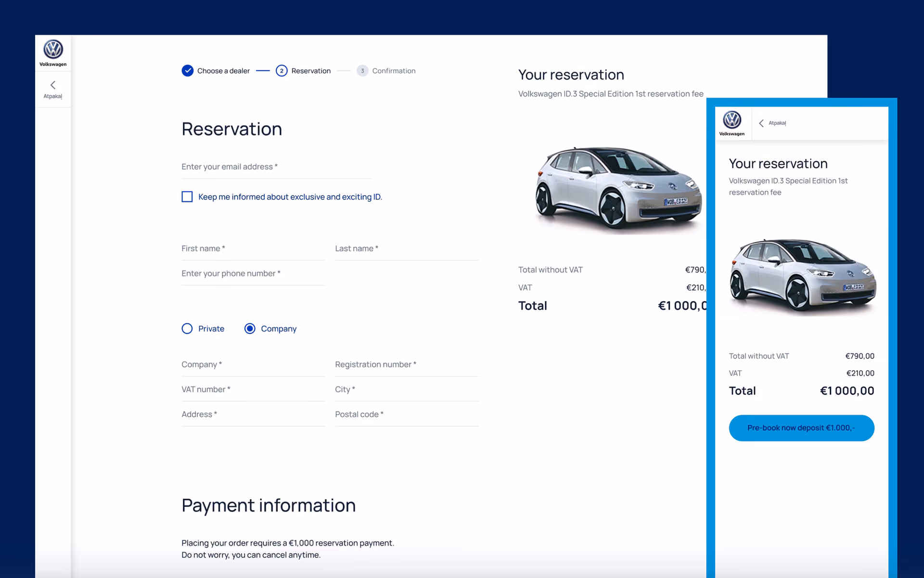
Task: Click the desktop Total without VAT label
Action: pos(550,270)
